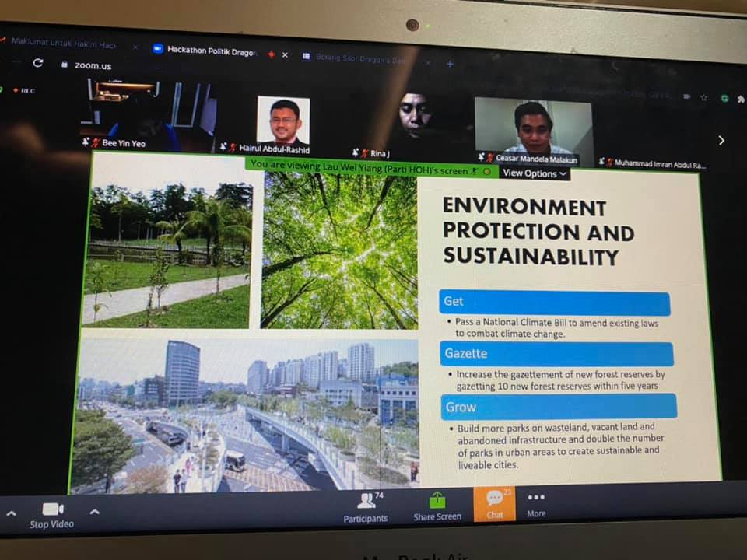Expand audio settings arrow at toolbar left
This screenshot has height=560, width=747.
pyautogui.click(x=12, y=514)
